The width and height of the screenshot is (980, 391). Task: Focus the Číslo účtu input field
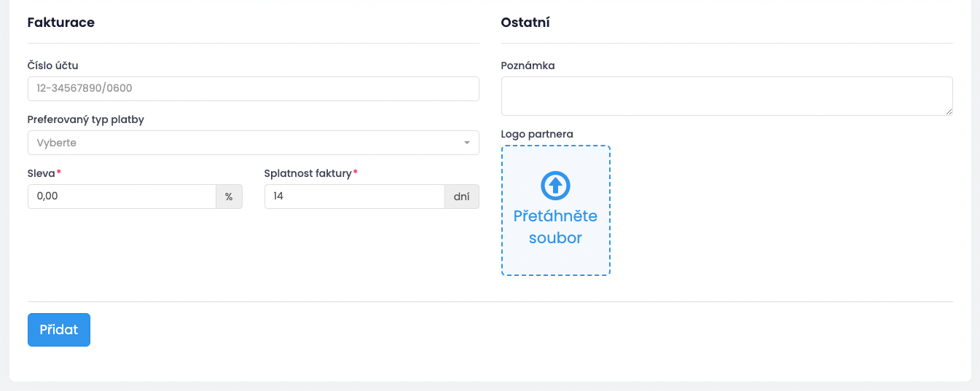(x=253, y=89)
